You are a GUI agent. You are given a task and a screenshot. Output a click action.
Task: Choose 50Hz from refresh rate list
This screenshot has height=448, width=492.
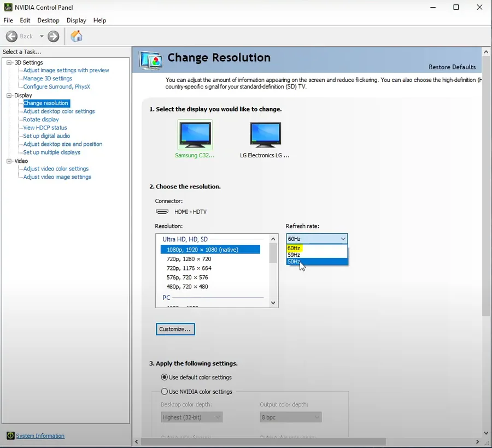317,262
